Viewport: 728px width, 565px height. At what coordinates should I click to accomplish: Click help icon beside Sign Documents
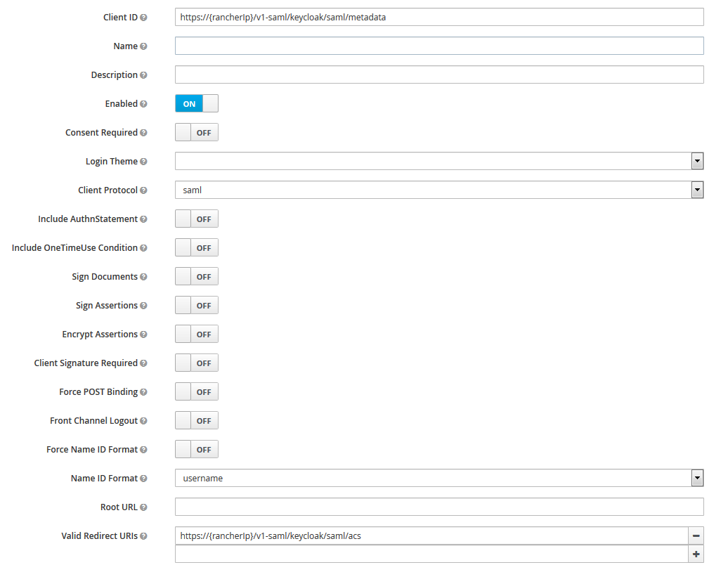pos(143,277)
